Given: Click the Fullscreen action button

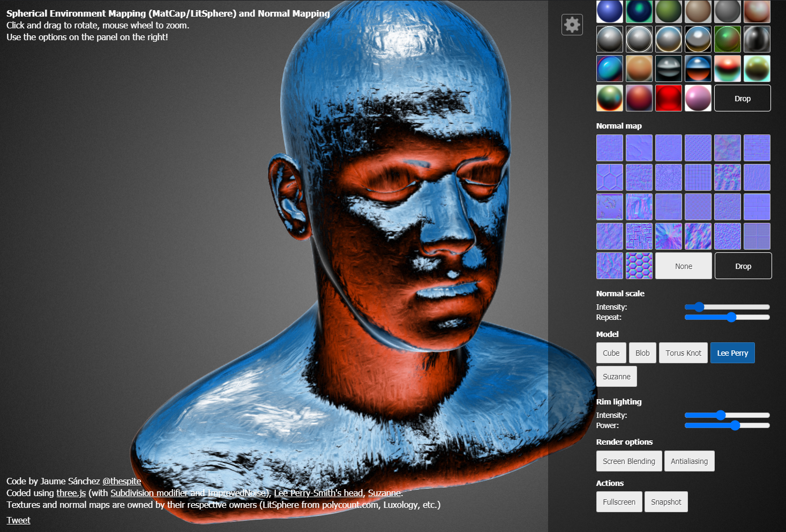Looking at the screenshot, I should (x=619, y=502).
